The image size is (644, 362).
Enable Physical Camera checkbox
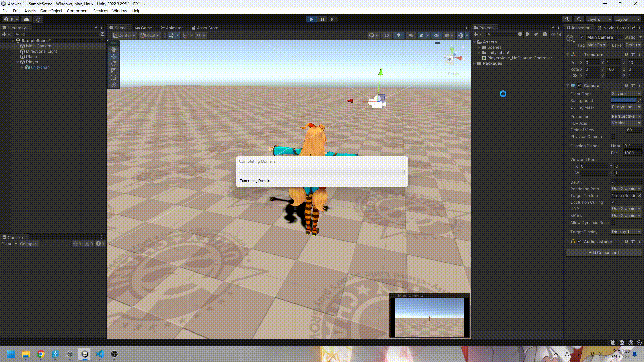click(x=613, y=136)
